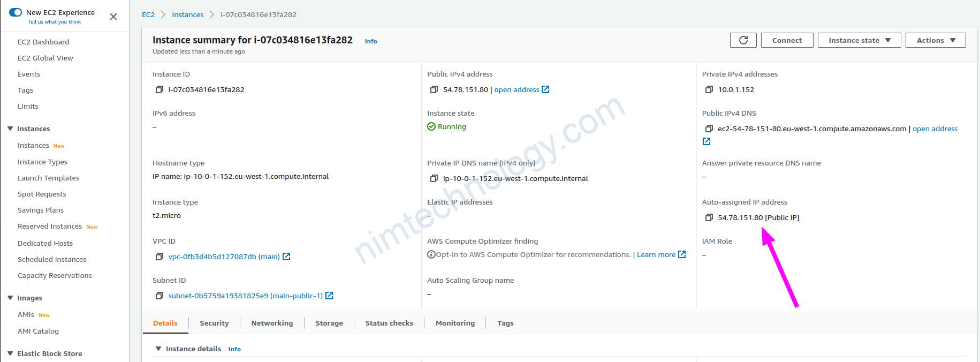Open the Status checks tab
This screenshot has height=362, width=980.
pos(389,323)
